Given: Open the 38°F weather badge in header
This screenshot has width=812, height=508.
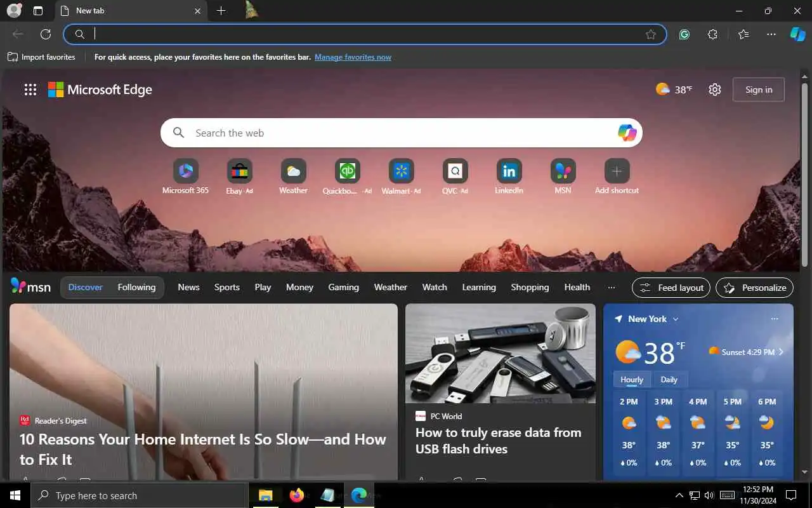Looking at the screenshot, I should click(x=674, y=90).
